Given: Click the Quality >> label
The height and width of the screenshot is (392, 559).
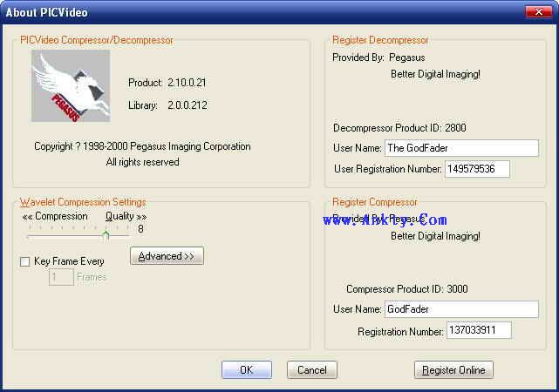Looking at the screenshot, I should [x=126, y=216].
